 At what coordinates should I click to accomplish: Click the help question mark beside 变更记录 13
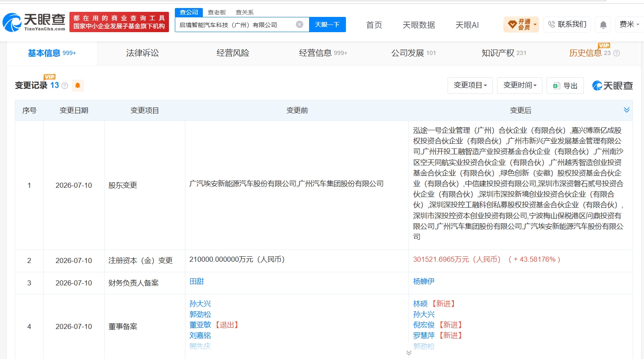click(65, 86)
